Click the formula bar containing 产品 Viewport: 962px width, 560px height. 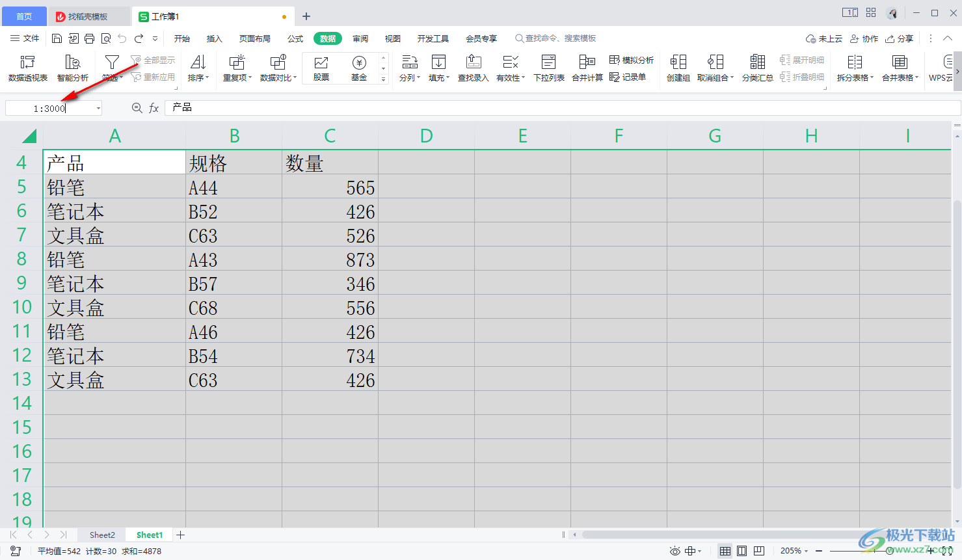563,108
